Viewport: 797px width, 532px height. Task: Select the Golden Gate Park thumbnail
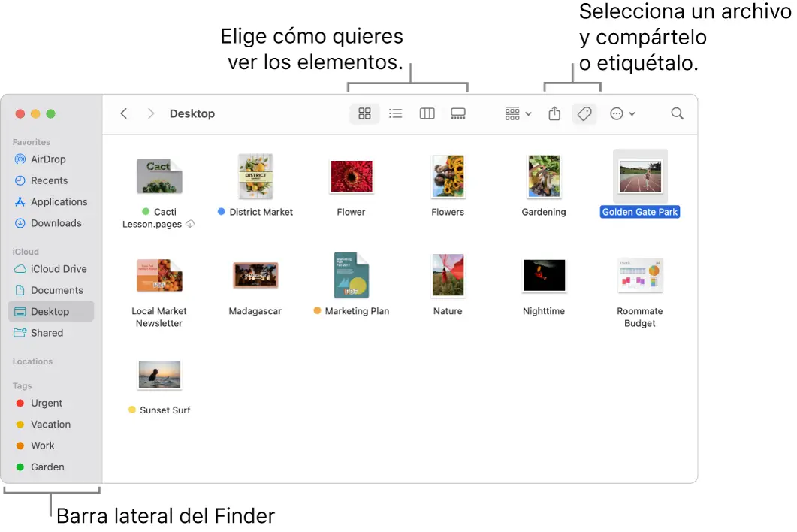point(640,176)
